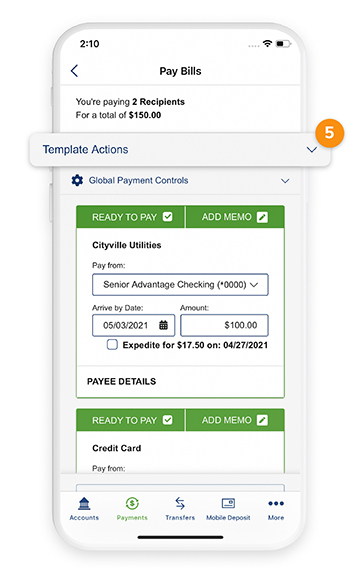This screenshot has width=360, height=576.
Task: Check the Expedite for $17.50 box
Action: [112, 345]
